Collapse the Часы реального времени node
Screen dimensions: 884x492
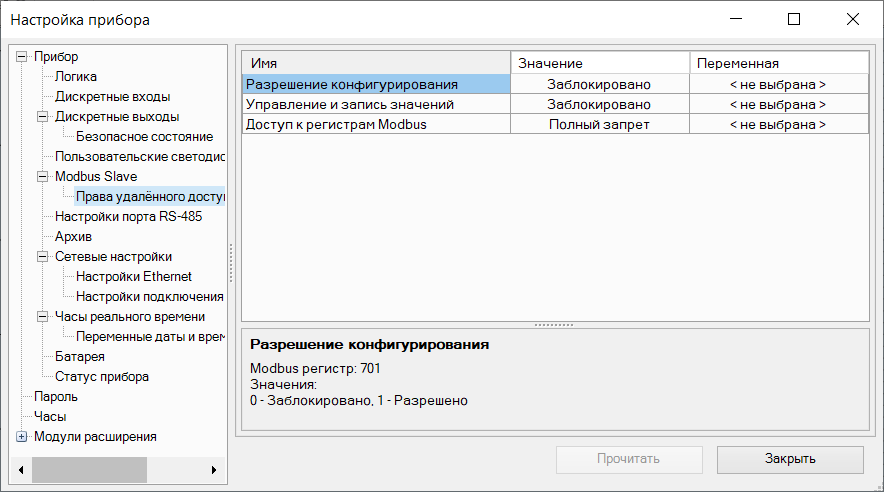42,317
